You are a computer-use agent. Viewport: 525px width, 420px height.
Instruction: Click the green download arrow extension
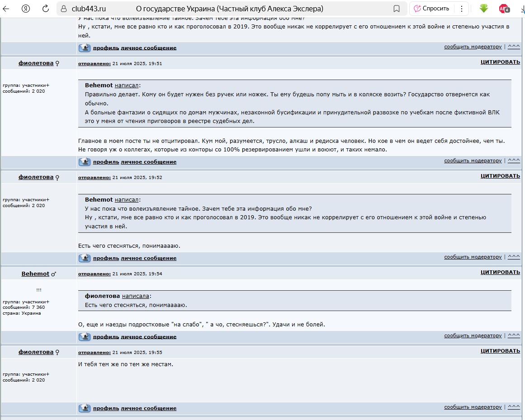click(484, 9)
